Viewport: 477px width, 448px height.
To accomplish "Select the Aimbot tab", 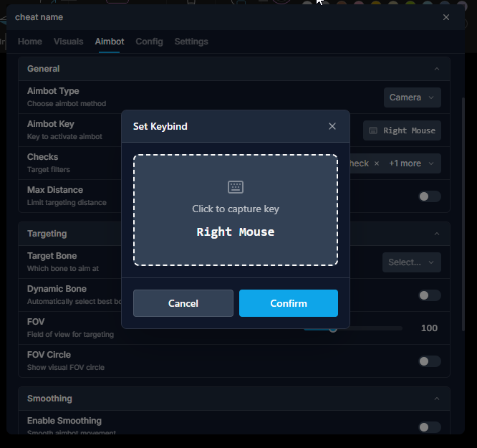I will point(110,42).
